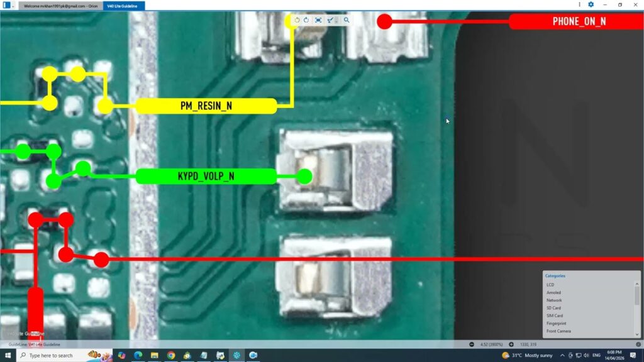Select LCD in the Categories list
Image resolution: width=644 pixels, height=362 pixels.
click(550, 285)
